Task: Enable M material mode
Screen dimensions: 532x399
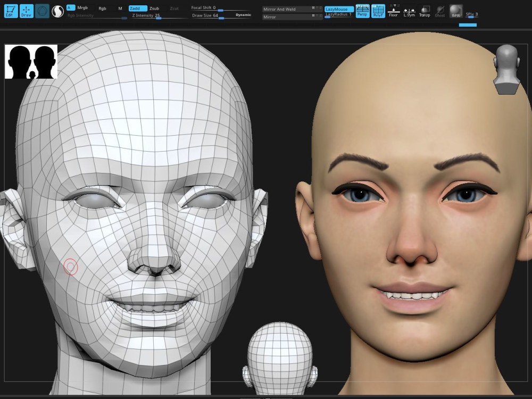Action: pos(120,8)
